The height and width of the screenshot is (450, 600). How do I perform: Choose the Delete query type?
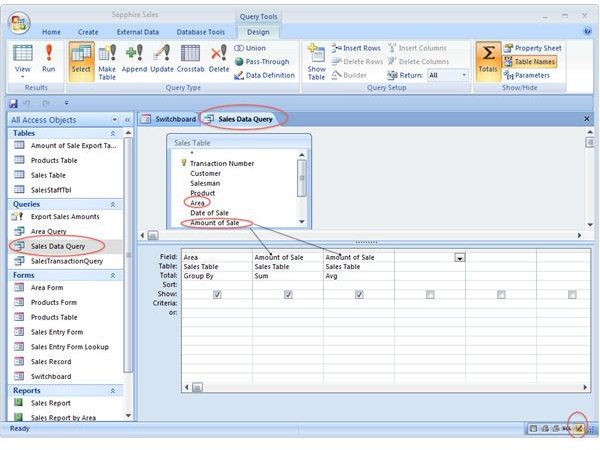pos(219,58)
